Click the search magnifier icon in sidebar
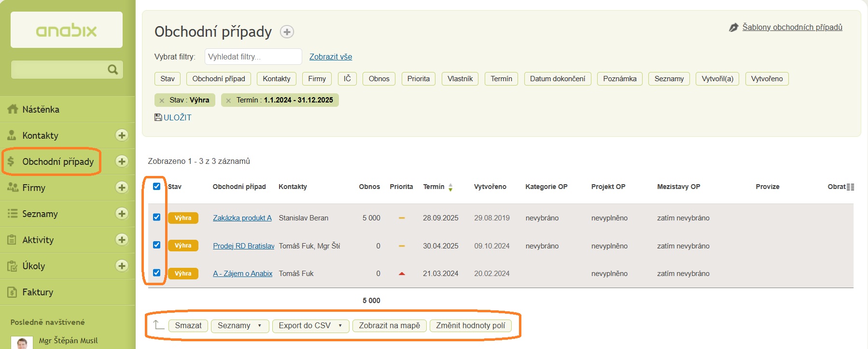 113,70
